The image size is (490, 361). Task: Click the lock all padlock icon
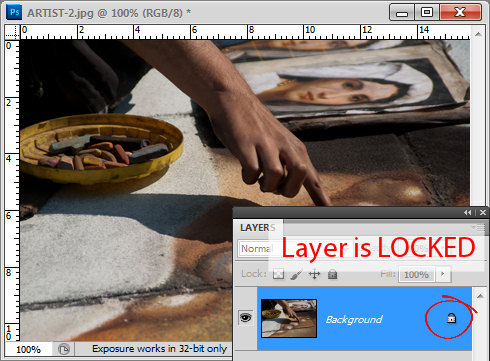[332, 274]
